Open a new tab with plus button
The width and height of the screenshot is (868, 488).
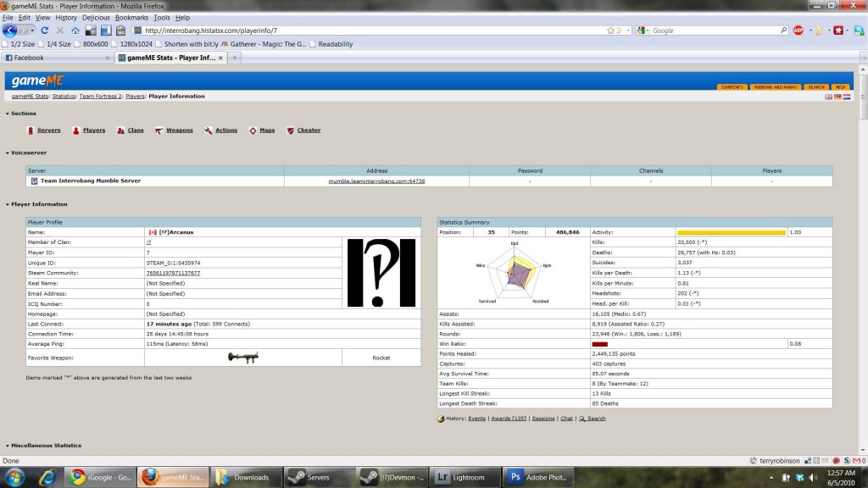[234, 58]
